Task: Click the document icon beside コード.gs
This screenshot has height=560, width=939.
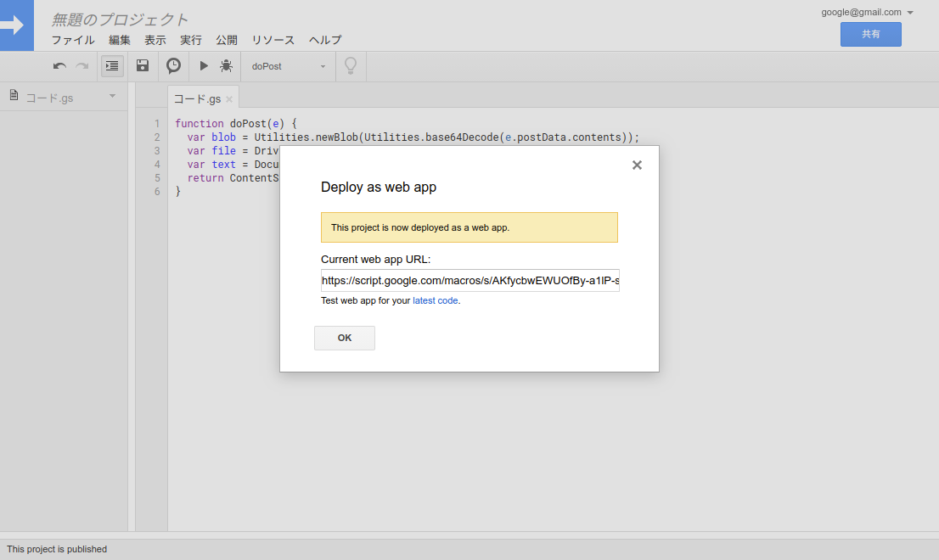Action: coord(14,95)
